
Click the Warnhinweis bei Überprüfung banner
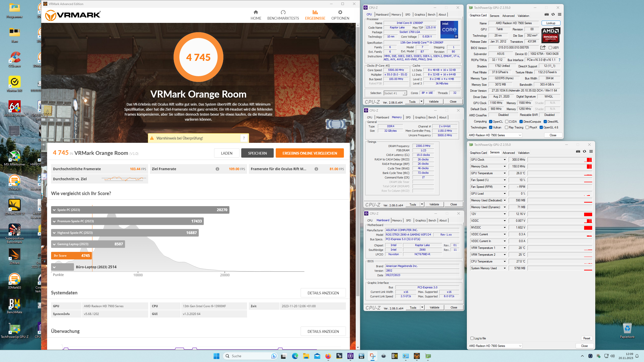point(198,138)
